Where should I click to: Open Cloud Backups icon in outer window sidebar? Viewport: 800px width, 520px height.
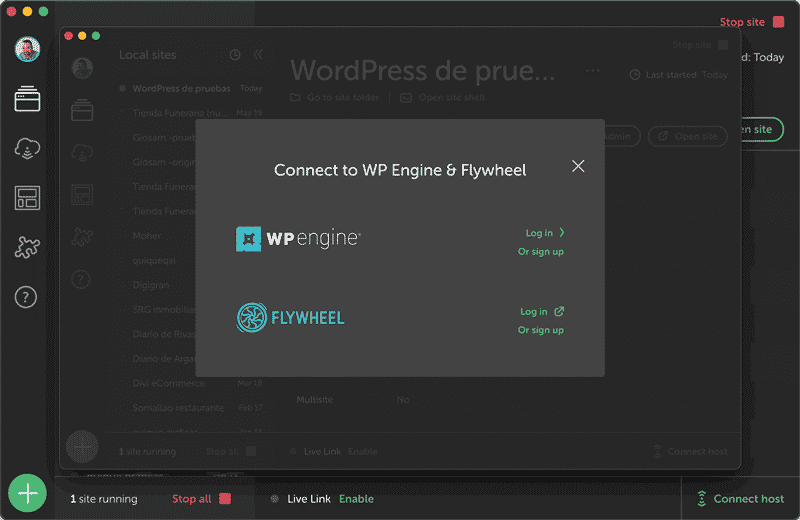tap(27, 148)
